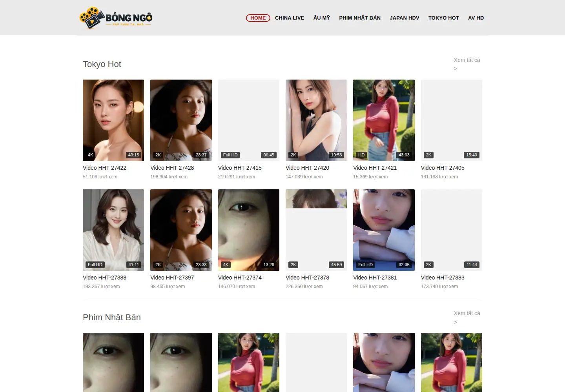Click the title Video HHT-27428

[172, 168]
